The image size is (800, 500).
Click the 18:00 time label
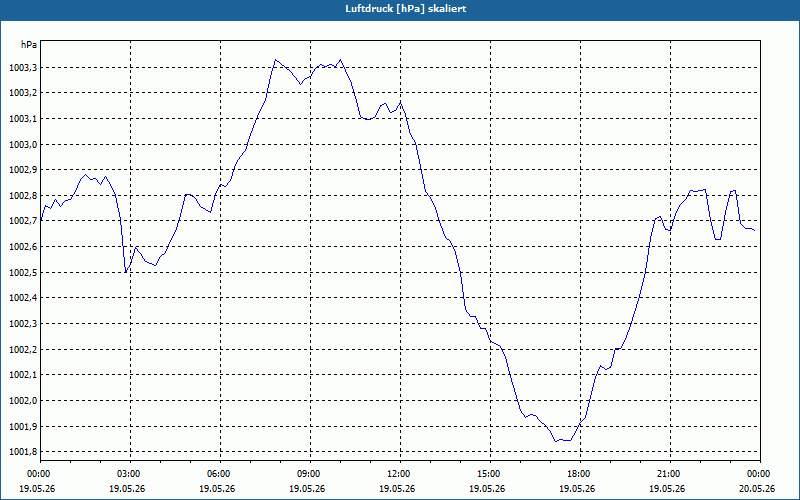(580, 474)
